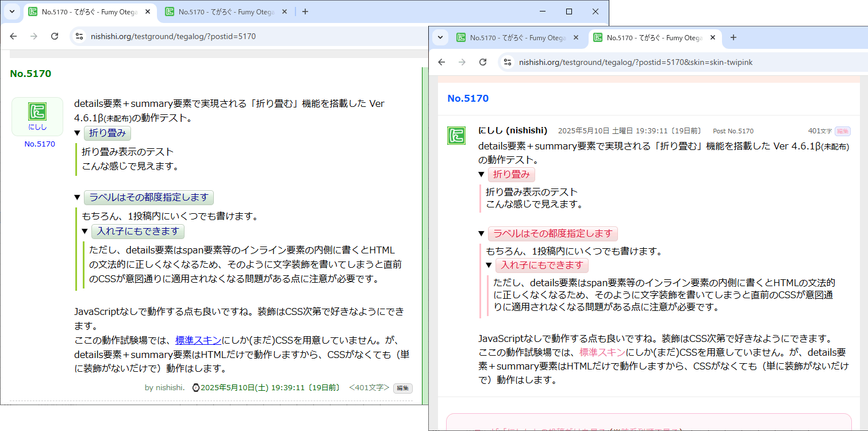Click reload icon in right browser window
Viewport: 868px width, 431px height.
coord(483,62)
